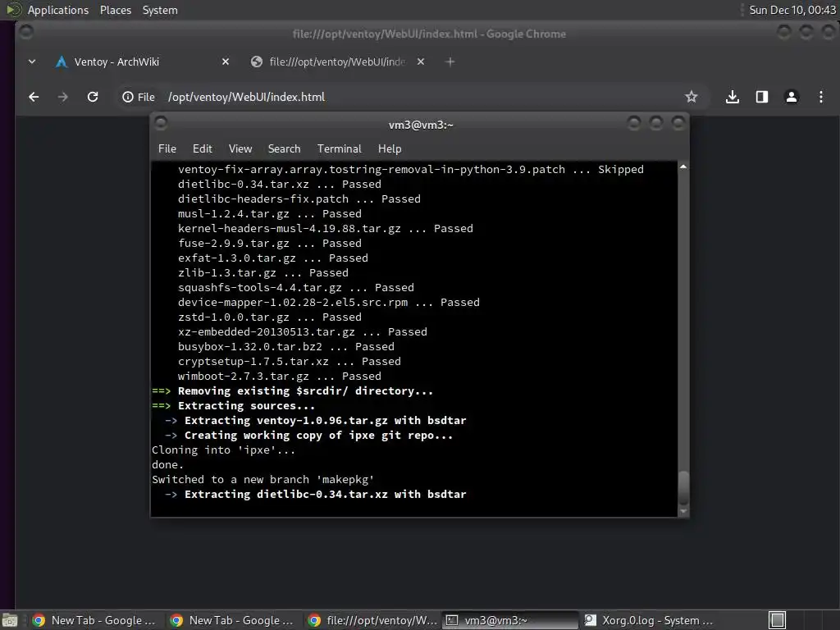Open the terminal Search menu
This screenshot has width=840, height=630.
(284, 149)
